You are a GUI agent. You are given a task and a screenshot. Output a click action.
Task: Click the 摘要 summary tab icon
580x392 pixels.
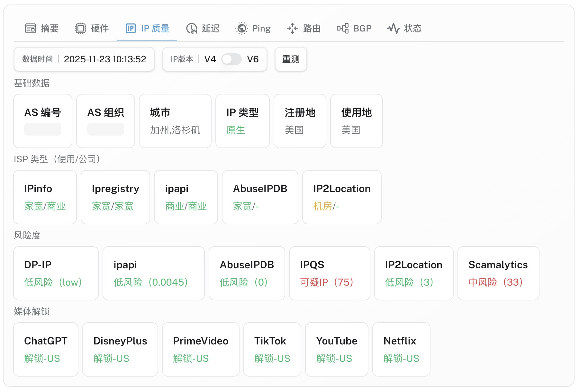pos(31,28)
